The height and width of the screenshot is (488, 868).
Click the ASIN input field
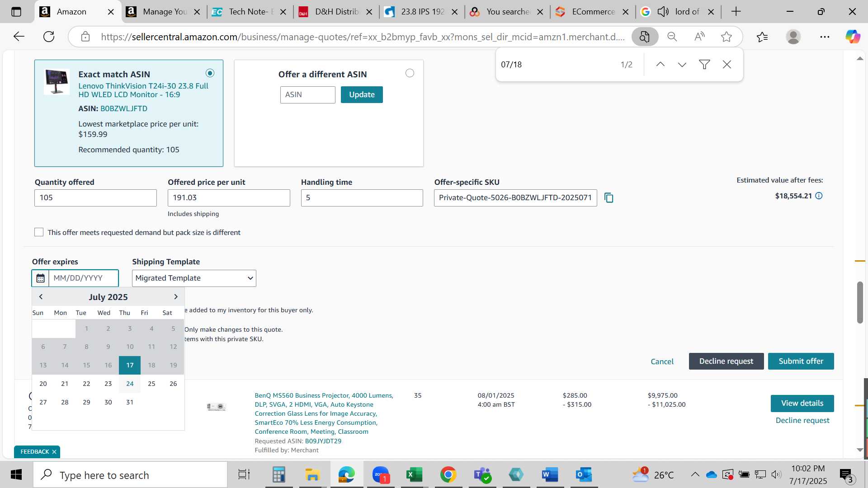click(307, 95)
